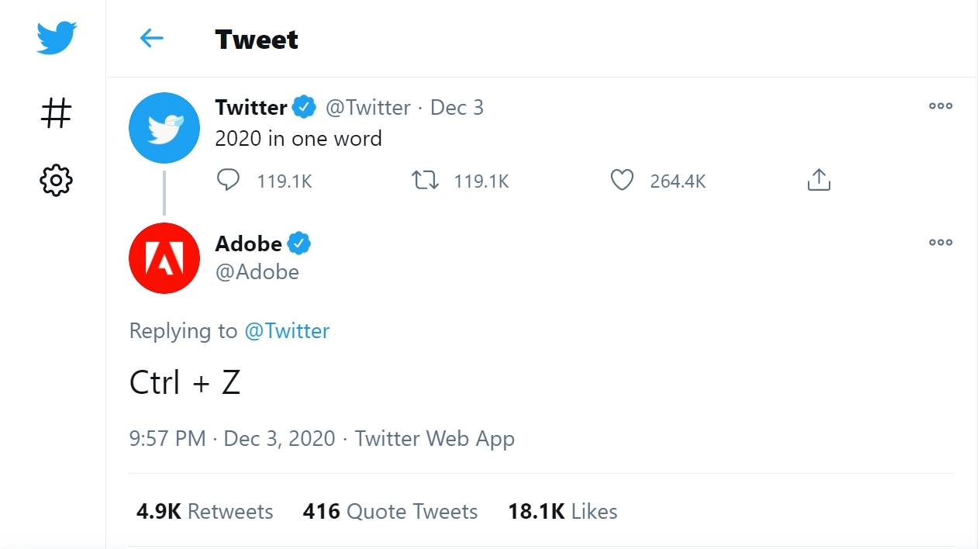Retweet the "2020 in one word" tweet
Image resolution: width=980 pixels, height=549 pixels.
click(x=425, y=181)
